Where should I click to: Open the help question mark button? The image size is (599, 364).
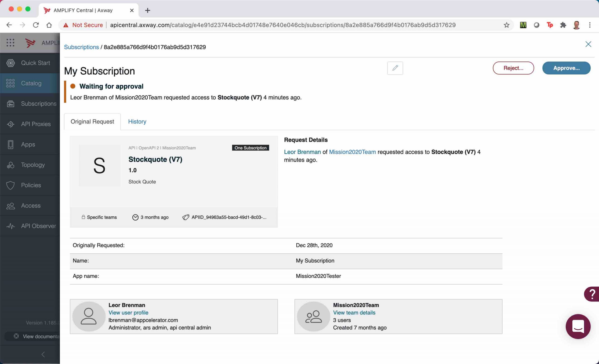(x=592, y=294)
